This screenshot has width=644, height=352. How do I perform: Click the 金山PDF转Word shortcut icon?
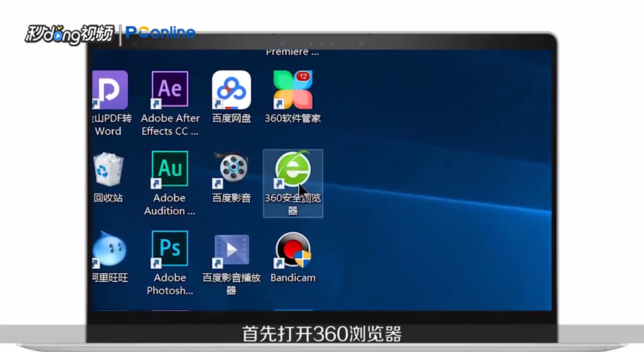110,90
